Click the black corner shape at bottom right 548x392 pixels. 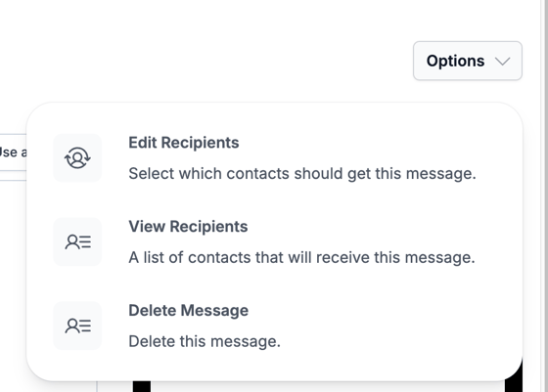click(x=516, y=378)
